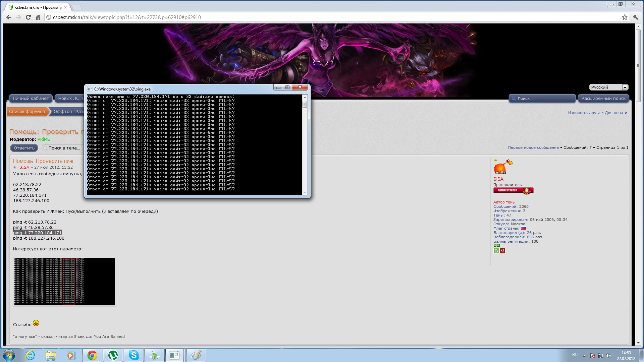The width and height of the screenshot is (644, 362).
Task: Open Chrome wrench settings menu
Action: (635, 17)
